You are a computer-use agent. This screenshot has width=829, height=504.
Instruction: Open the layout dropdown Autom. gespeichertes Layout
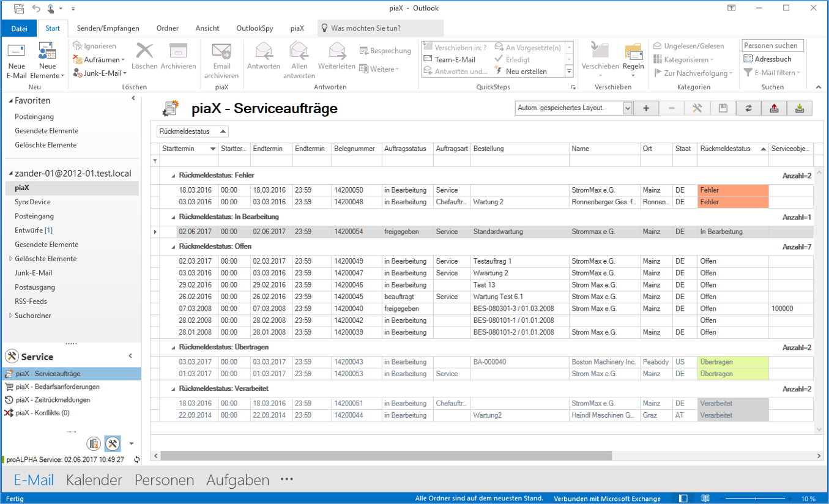628,108
